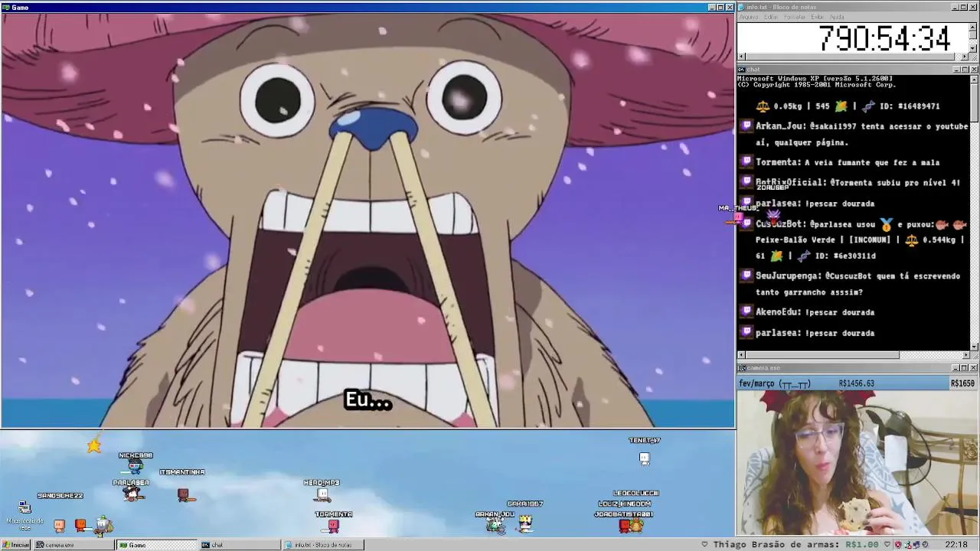Viewport: 980px width, 551px height.
Task: Select the HERO_MP3 avatar
Action: [x=322, y=495]
